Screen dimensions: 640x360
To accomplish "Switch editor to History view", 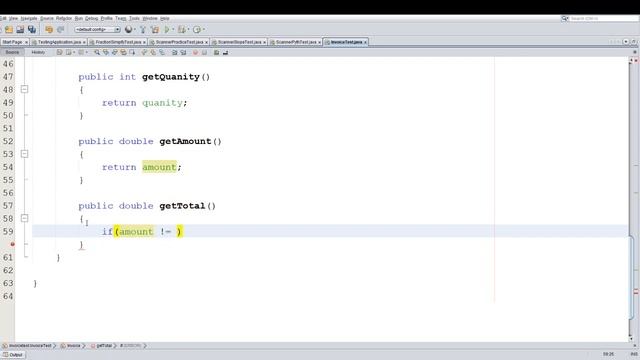I will pos(38,52).
